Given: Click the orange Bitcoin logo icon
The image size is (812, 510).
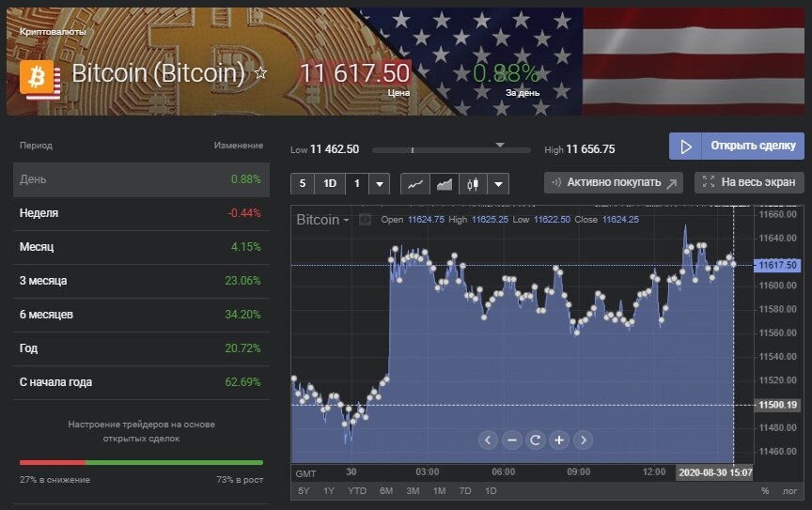Looking at the screenshot, I should 40,77.
